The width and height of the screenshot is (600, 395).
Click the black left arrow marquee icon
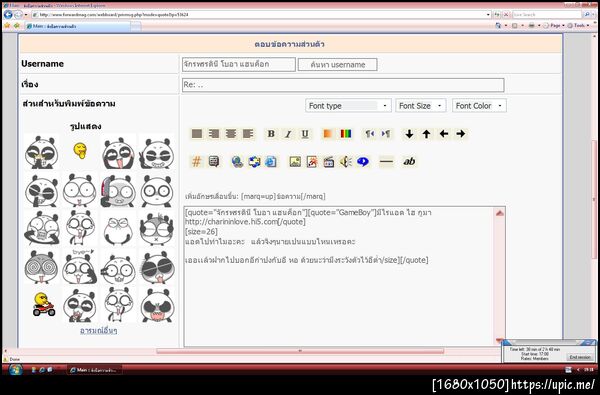point(443,134)
